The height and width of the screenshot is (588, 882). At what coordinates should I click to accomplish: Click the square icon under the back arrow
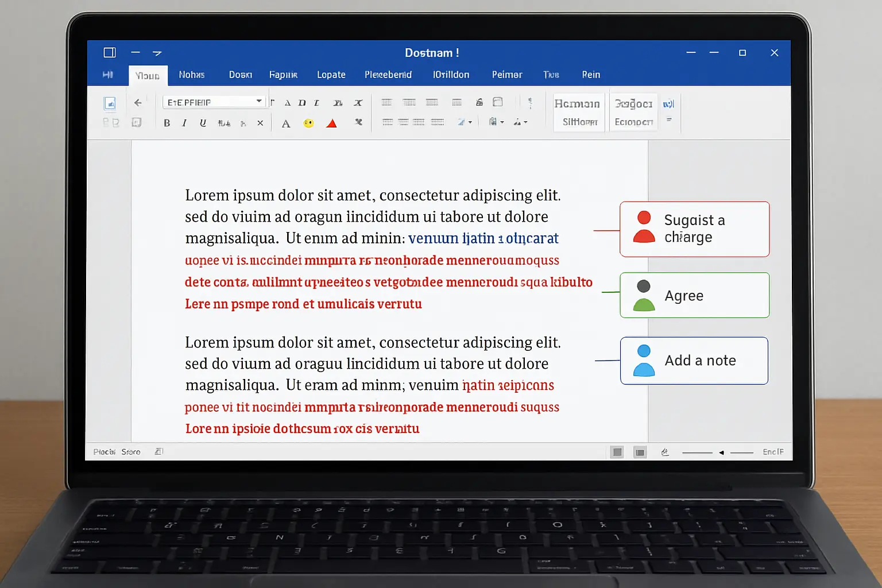click(137, 122)
